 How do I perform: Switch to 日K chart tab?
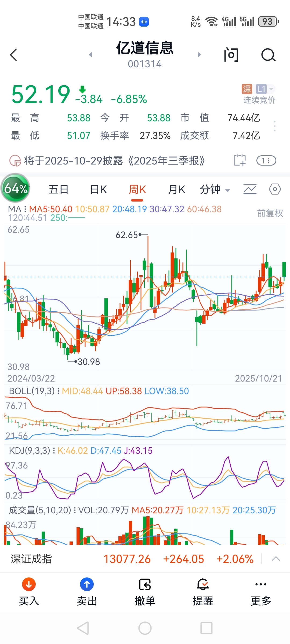tap(99, 189)
